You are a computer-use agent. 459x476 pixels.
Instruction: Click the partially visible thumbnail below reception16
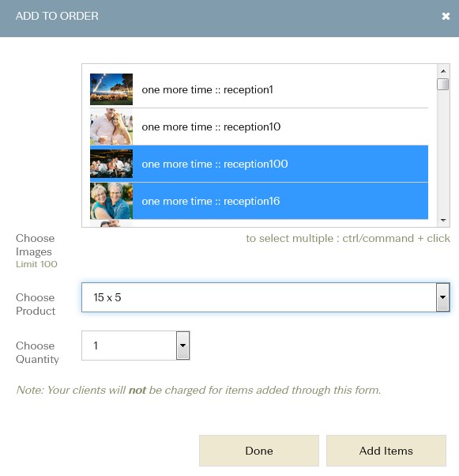[x=111, y=223]
